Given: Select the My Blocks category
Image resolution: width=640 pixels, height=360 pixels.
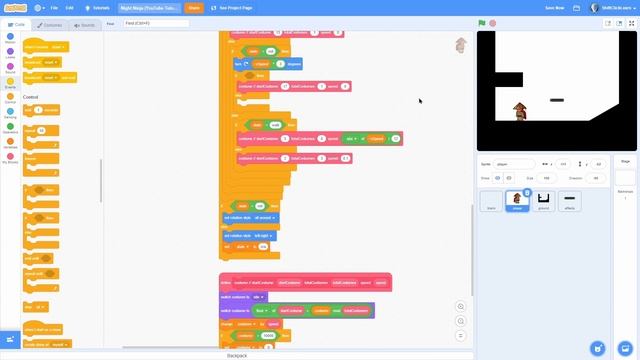Looking at the screenshot, I should (10, 159).
